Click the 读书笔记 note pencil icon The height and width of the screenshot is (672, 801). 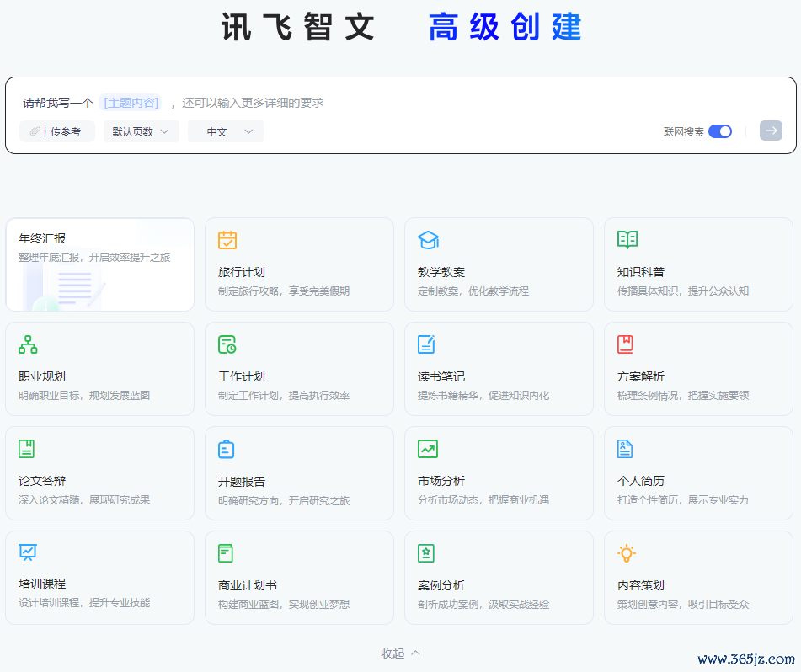tap(426, 344)
